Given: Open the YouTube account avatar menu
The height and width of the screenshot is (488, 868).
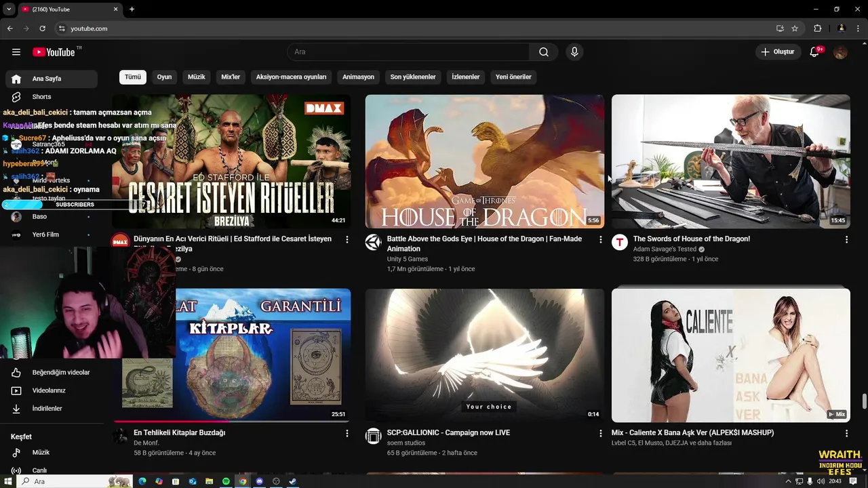Looking at the screenshot, I should click(x=840, y=52).
